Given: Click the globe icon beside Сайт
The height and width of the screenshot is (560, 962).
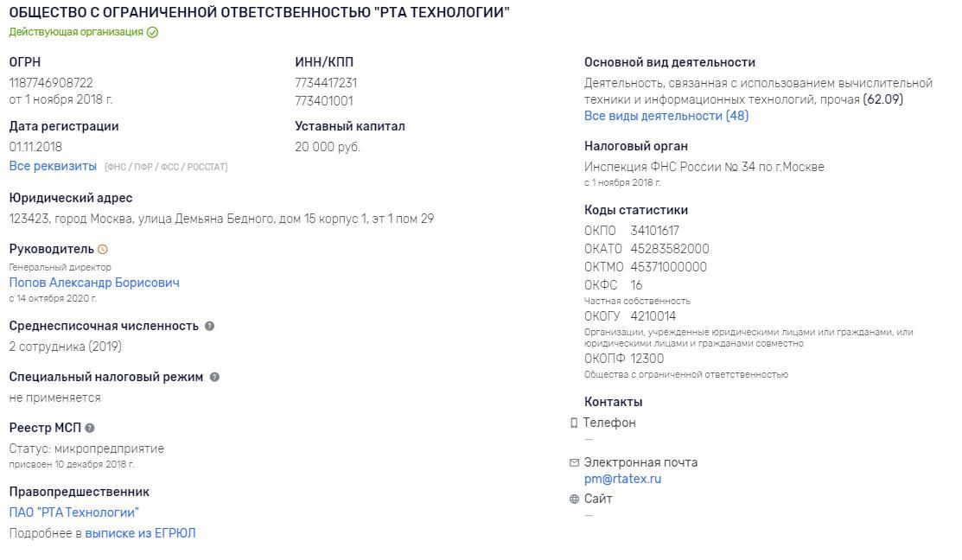Looking at the screenshot, I should pos(574,500).
